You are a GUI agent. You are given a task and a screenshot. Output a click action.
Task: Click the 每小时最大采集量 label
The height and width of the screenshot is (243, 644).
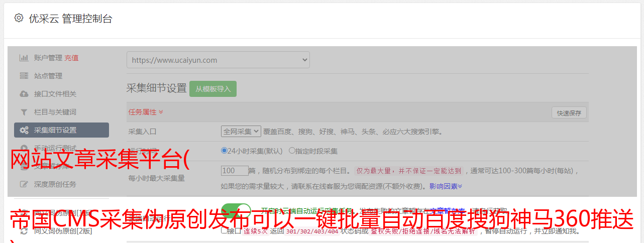pyautogui.click(x=157, y=178)
